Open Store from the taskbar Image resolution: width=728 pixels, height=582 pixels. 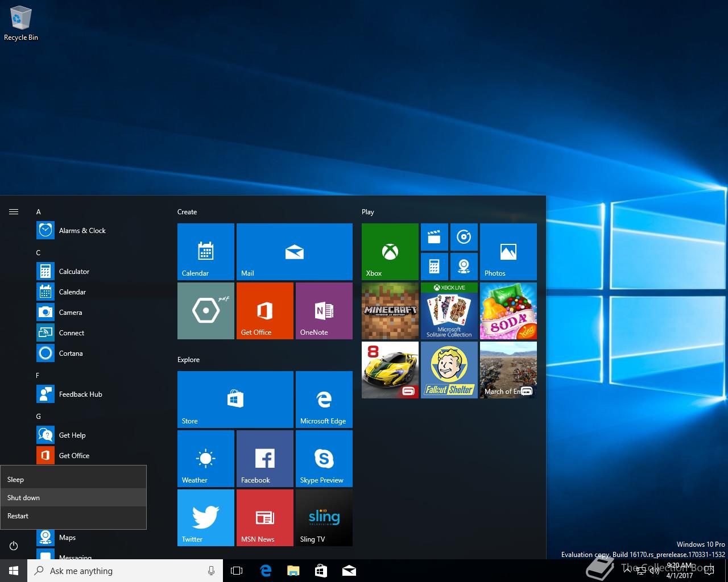[321, 571]
